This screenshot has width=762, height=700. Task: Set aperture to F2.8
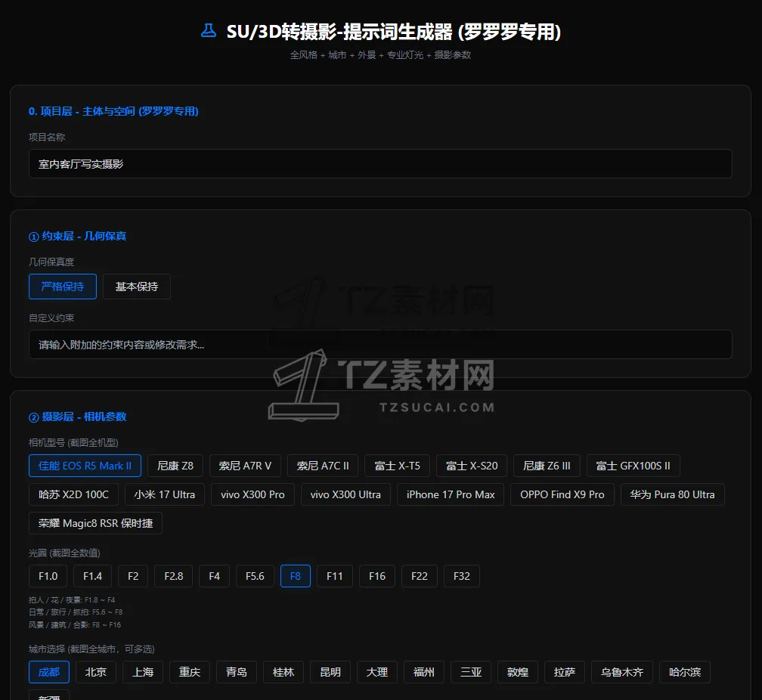(x=174, y=576)
